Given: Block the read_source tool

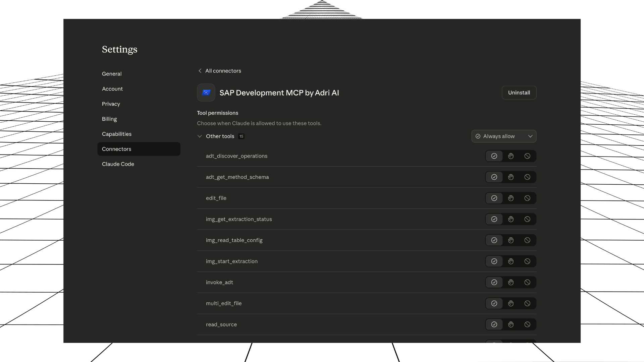Looking at the screenshot, I should 527,324.
